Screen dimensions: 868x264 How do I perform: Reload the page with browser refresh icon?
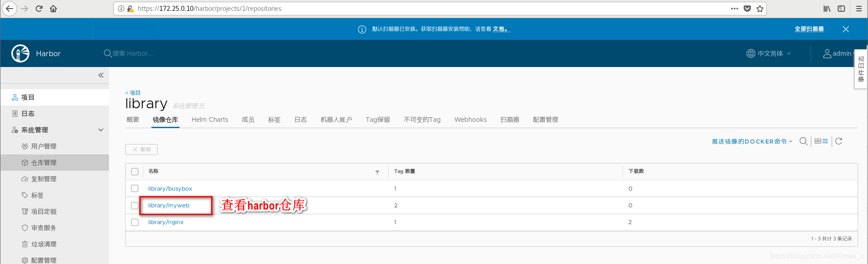[39, 9]
